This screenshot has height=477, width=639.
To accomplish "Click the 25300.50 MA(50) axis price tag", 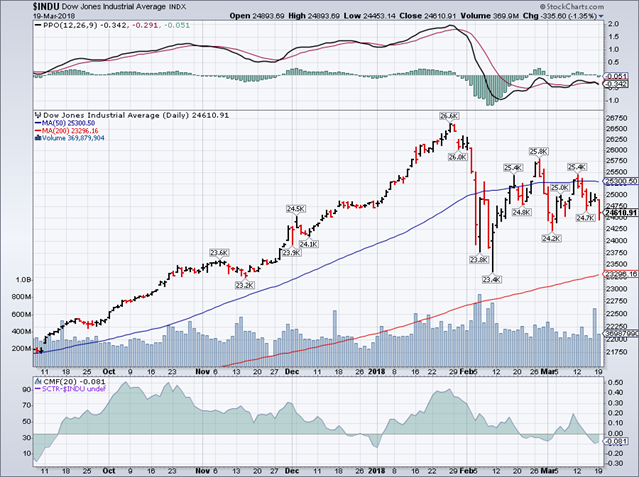I will point(619,181).
